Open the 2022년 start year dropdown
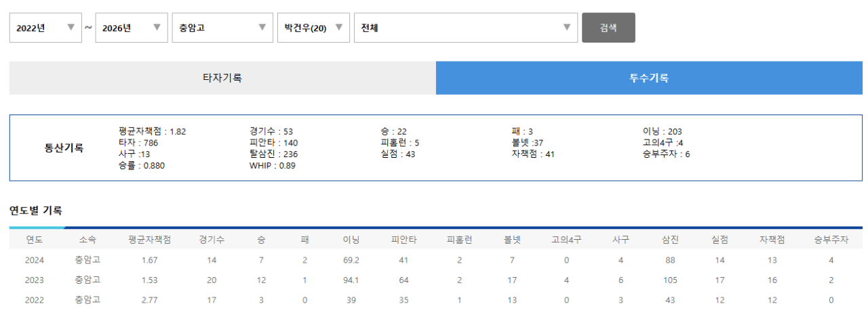Screen dimensions: 868x319 pos(45,28)
